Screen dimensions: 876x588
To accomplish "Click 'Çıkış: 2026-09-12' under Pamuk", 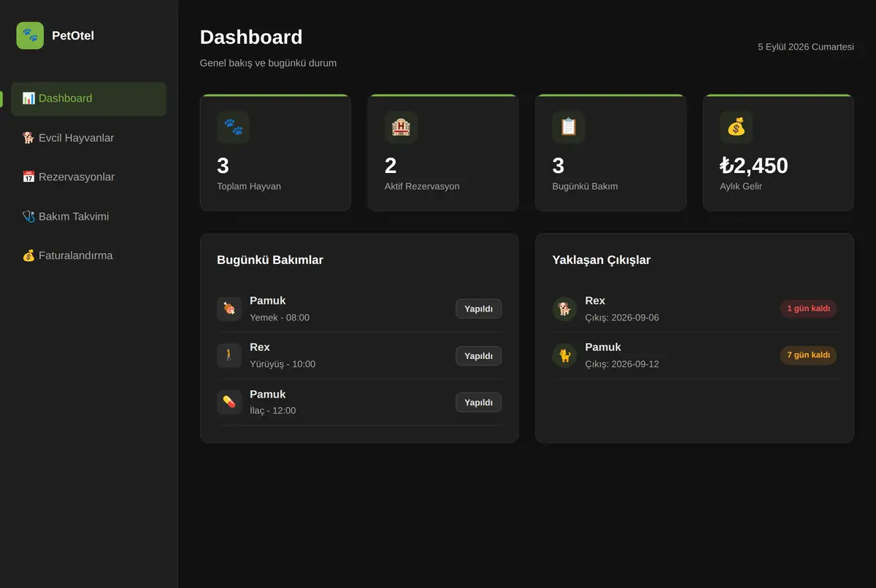I will [622, 364].
